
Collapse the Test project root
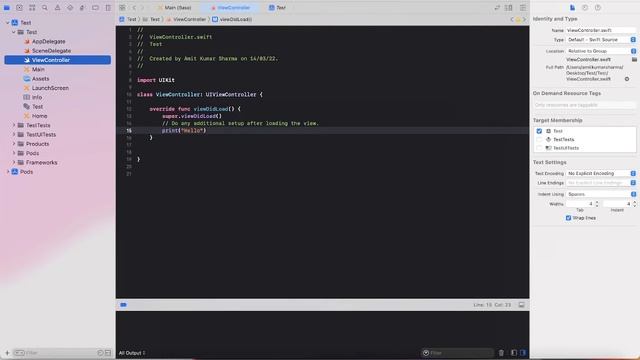point(7,23)
